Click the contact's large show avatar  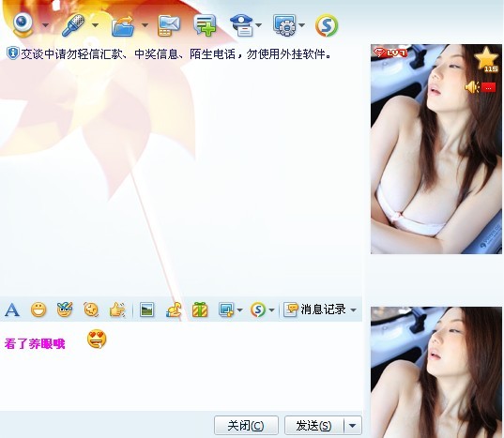(x=436, y=149)
